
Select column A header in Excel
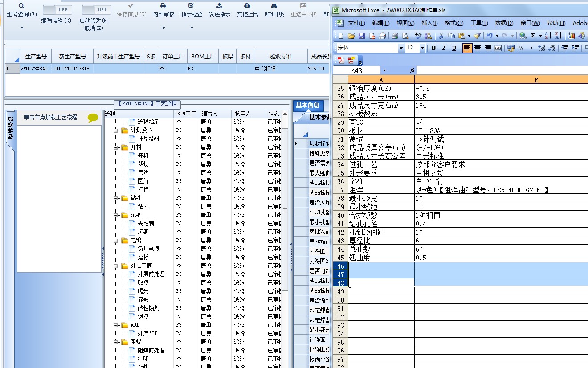click(x=381, y=80)
